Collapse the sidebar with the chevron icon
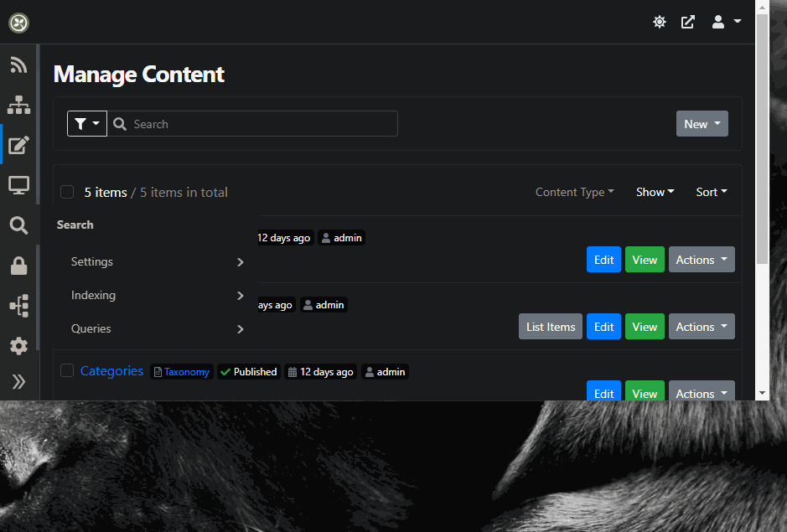 click(x=18, y=382)
